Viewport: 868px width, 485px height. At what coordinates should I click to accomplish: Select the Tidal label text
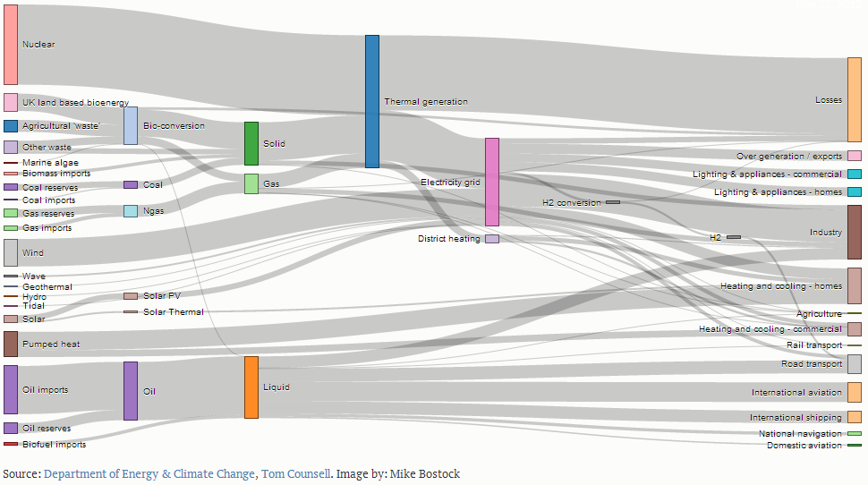[x=33, y=306]
